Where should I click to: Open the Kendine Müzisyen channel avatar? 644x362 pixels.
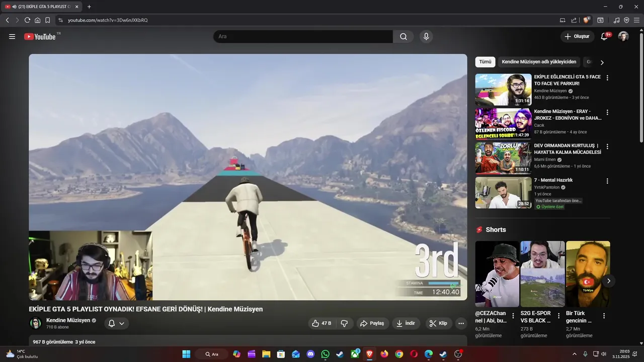[x=36, y=323]
